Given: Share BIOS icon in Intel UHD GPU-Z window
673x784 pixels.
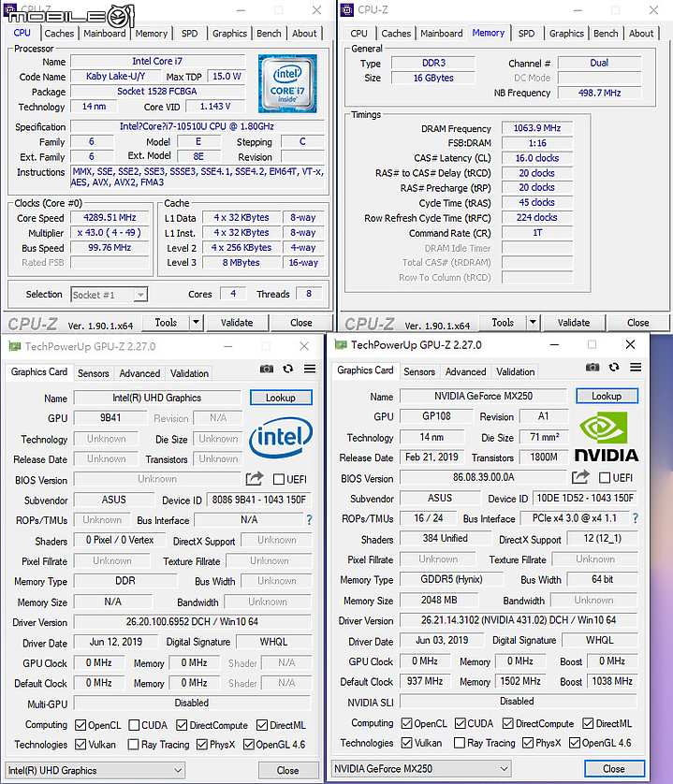Looking at the screenshot, I should [255, 478].
